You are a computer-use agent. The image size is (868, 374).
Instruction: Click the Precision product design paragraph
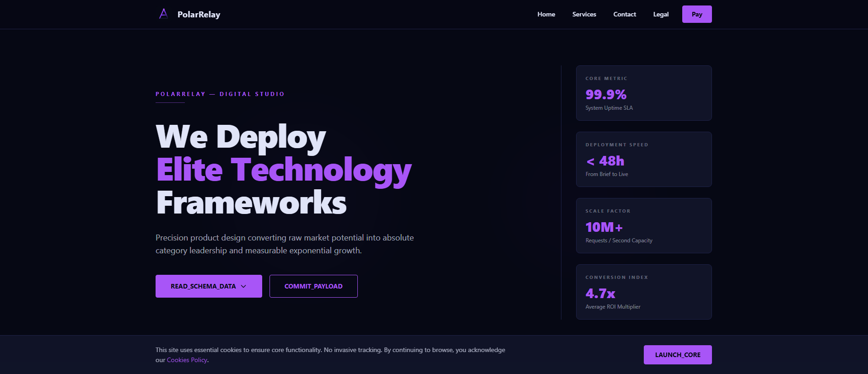pos(285,244)
